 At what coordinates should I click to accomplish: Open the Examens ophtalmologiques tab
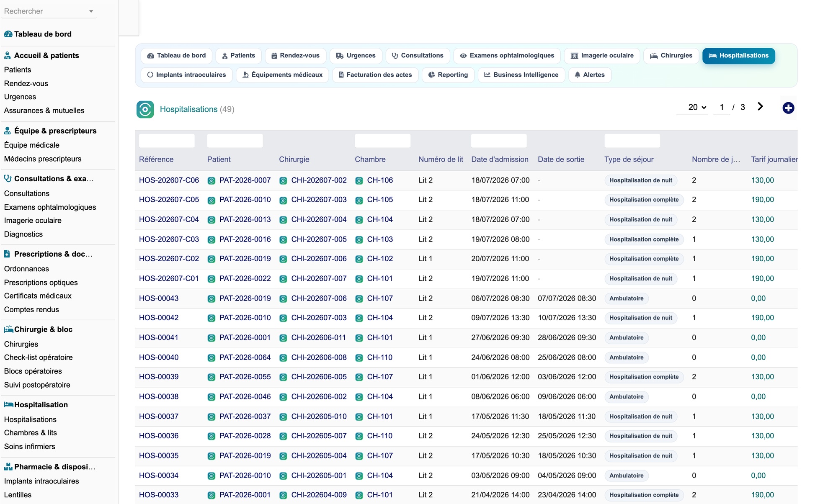click(x=507, y=56)
